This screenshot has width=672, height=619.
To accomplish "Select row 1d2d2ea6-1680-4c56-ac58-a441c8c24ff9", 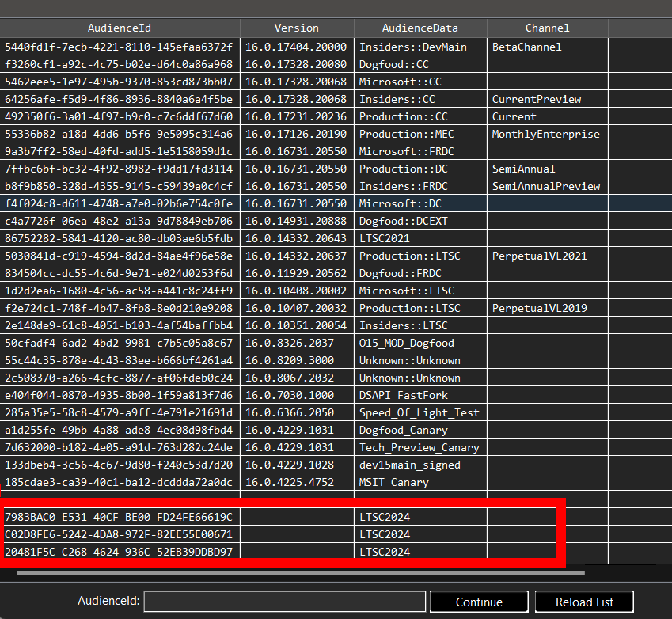I will [336, 291].
